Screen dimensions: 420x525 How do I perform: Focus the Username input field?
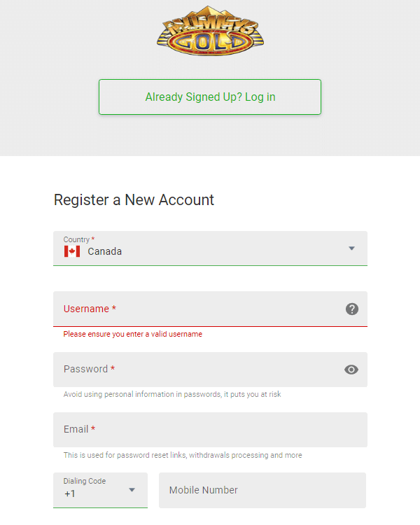pos(196,309)
